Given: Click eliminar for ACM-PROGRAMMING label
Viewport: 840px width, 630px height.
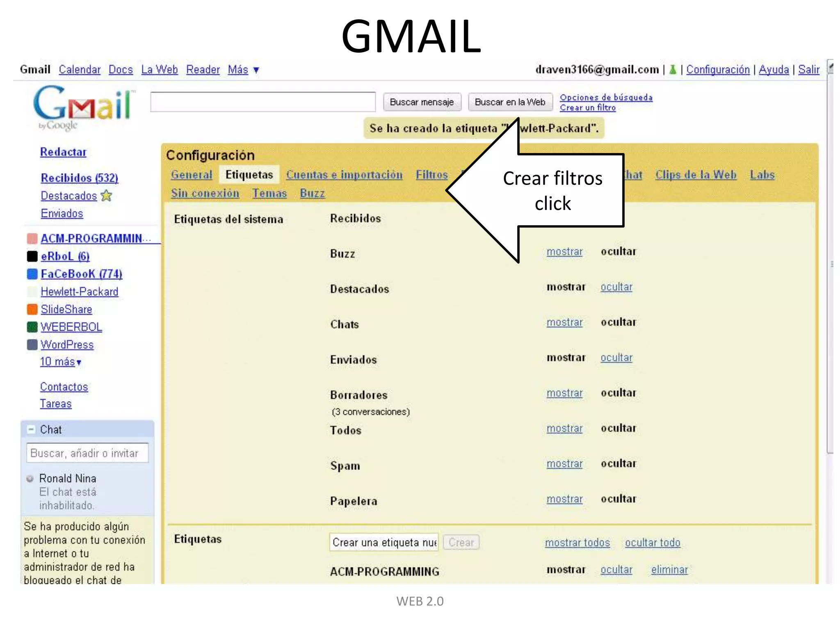Looking at the screenshot, I should point(669,570).
